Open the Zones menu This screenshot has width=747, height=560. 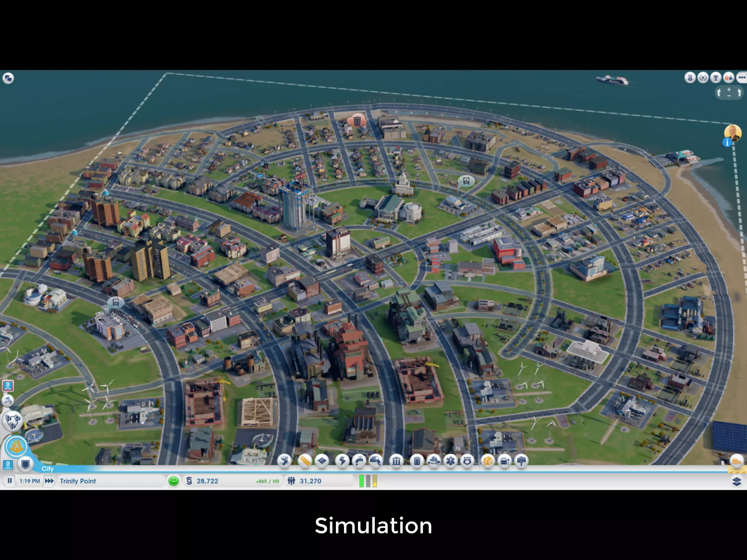point(321,461)
